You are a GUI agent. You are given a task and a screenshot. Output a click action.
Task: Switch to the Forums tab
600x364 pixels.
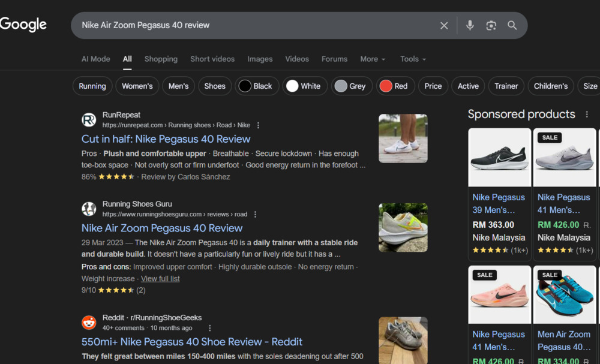pyautogui.click(x=334, y=59)
